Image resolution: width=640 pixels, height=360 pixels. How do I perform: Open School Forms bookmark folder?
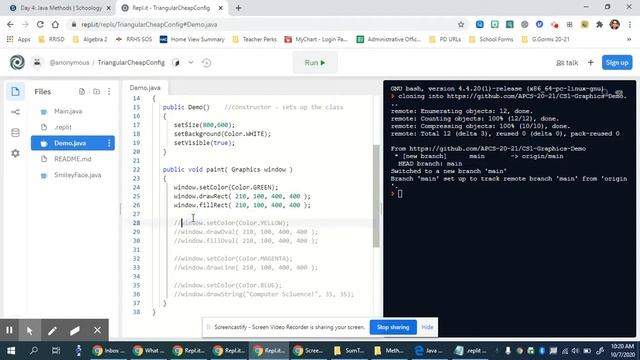click(491, 39)
